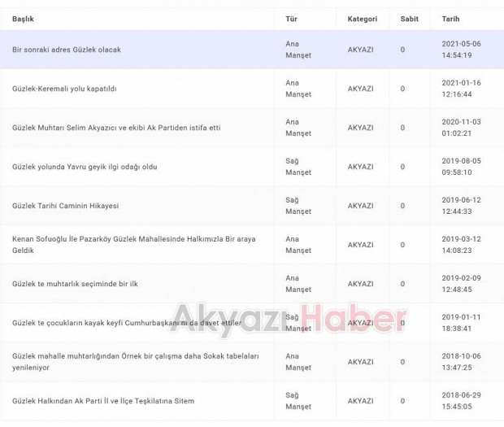Click date 2019-08-05 09:58:10
This screenshot has height=427, width=504.
[x=461, y=167]
